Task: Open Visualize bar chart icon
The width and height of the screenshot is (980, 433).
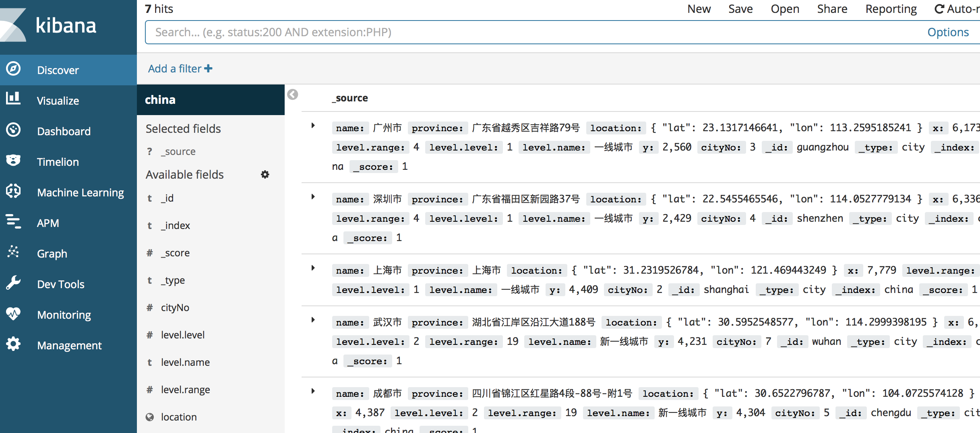Action: 13,98
